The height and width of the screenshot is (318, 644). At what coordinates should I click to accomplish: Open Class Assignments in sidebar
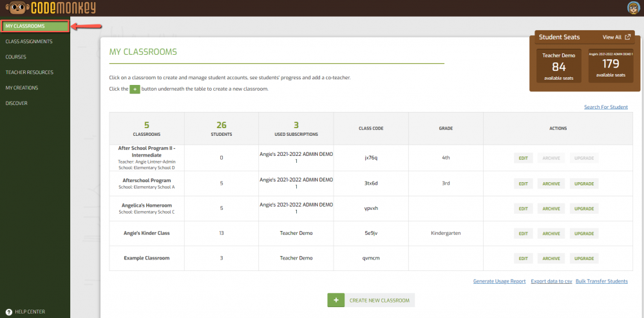pos(29,41)
